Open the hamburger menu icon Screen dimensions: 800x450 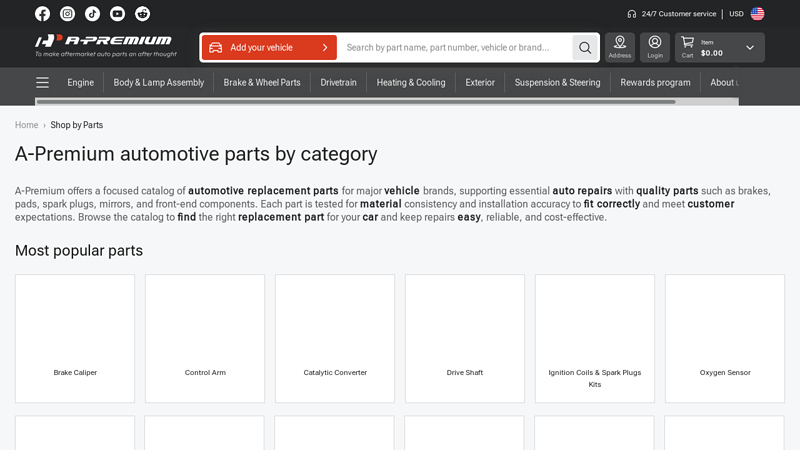[x=42, y=83]
